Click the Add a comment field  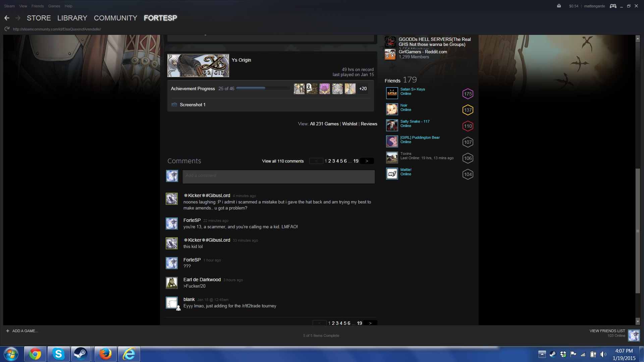278,177
